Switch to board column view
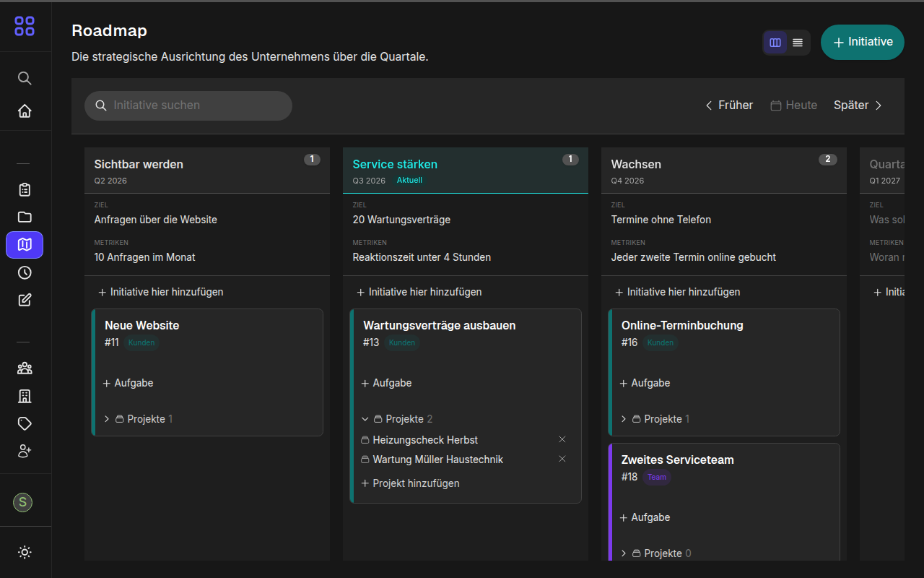This screenshot has height=578, width=924. pyautogui.click(x=775, y=43)
